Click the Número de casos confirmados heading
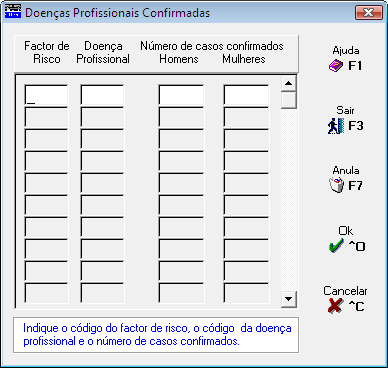 click(x=212, y=46)
